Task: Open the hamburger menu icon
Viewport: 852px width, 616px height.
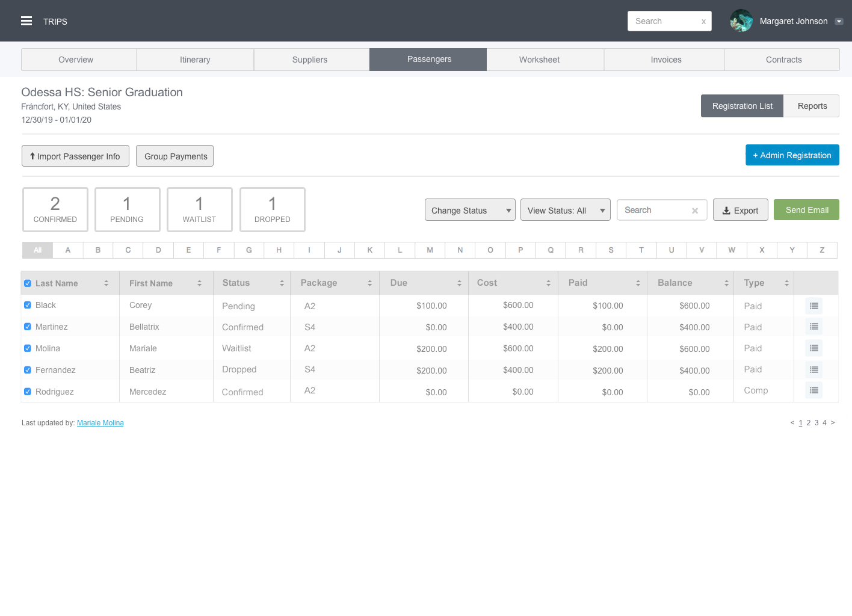Action: [x=26, y=21]
